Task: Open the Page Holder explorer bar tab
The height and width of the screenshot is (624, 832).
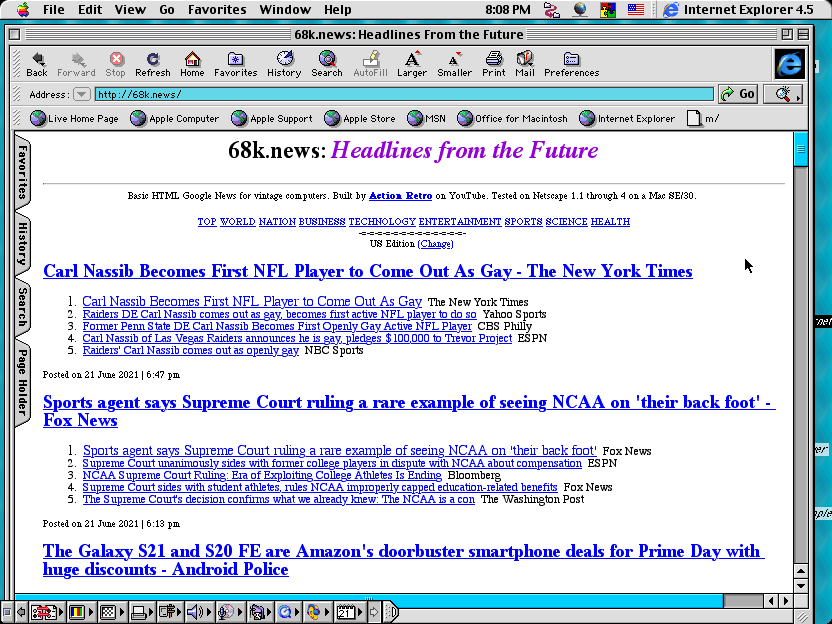Action: 22,382
